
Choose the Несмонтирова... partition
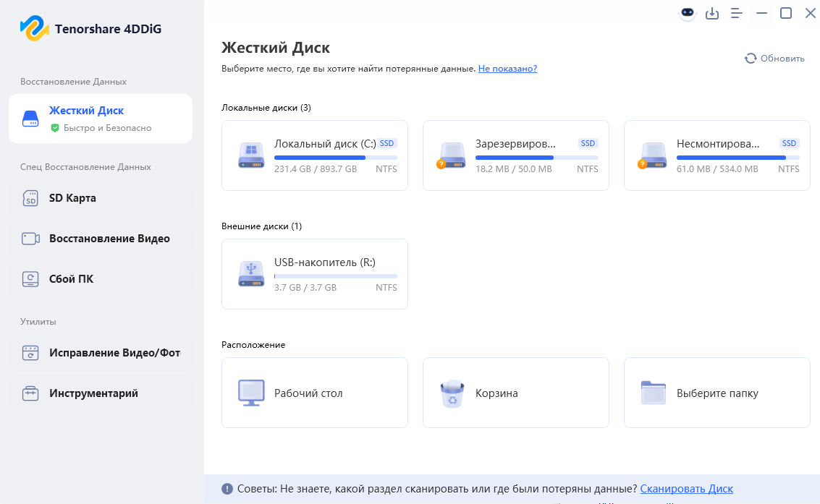(x=717, y=155)
